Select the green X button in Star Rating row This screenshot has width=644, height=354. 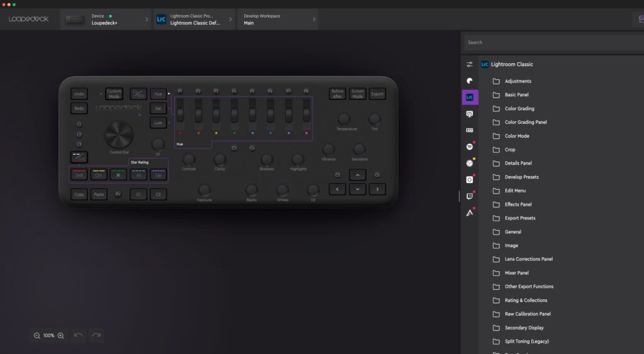coord(118,175)
